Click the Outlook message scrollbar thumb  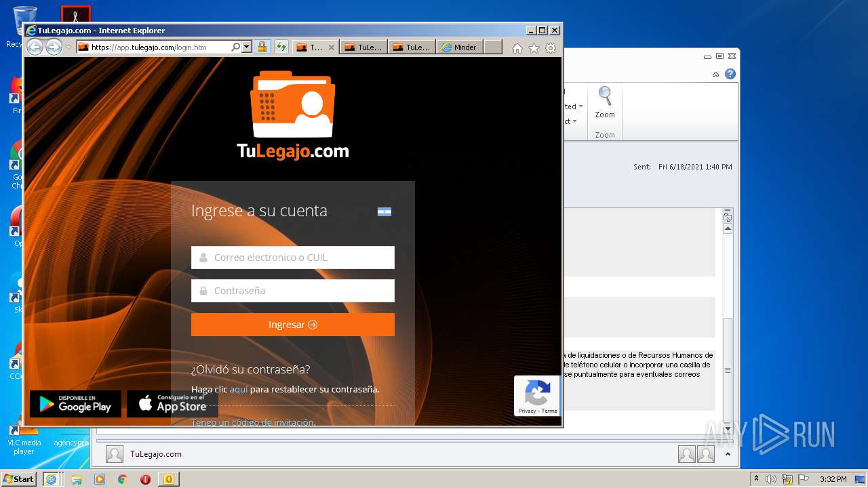pos(728,370)
